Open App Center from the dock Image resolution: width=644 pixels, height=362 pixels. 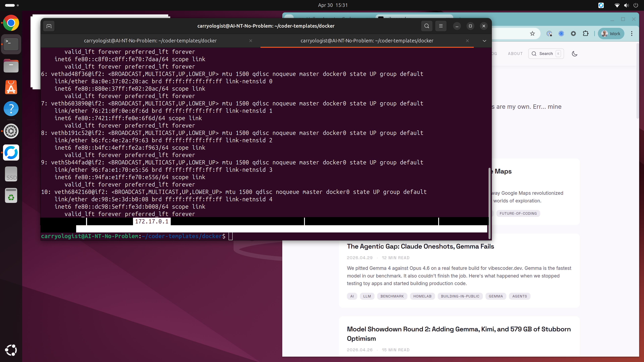click(x=11, y=87)
